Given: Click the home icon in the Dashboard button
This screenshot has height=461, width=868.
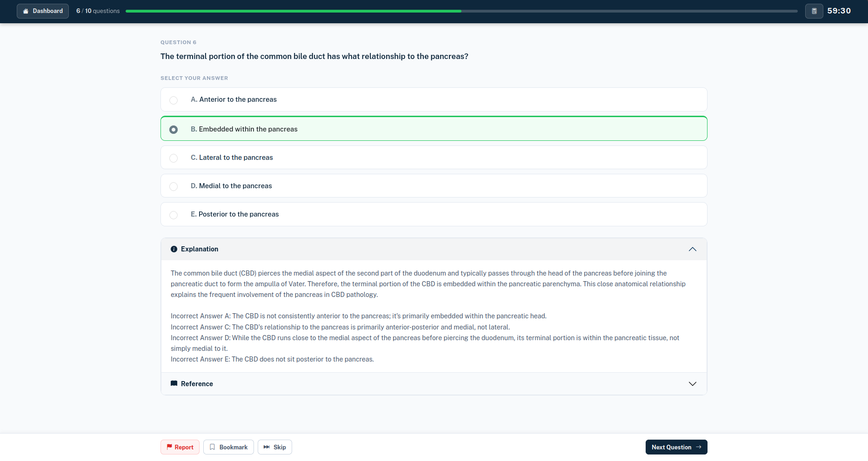Looking at the screenshot, I should (26, 11).
